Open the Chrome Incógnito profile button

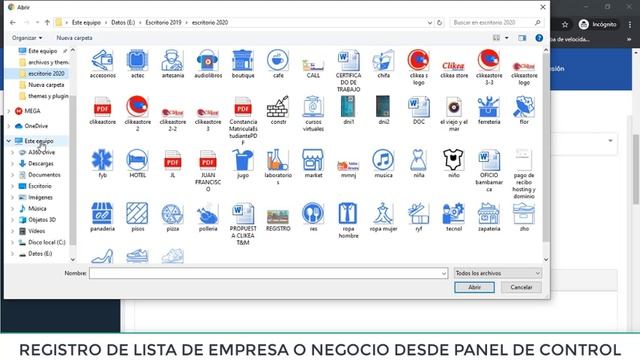coord(598,24)
